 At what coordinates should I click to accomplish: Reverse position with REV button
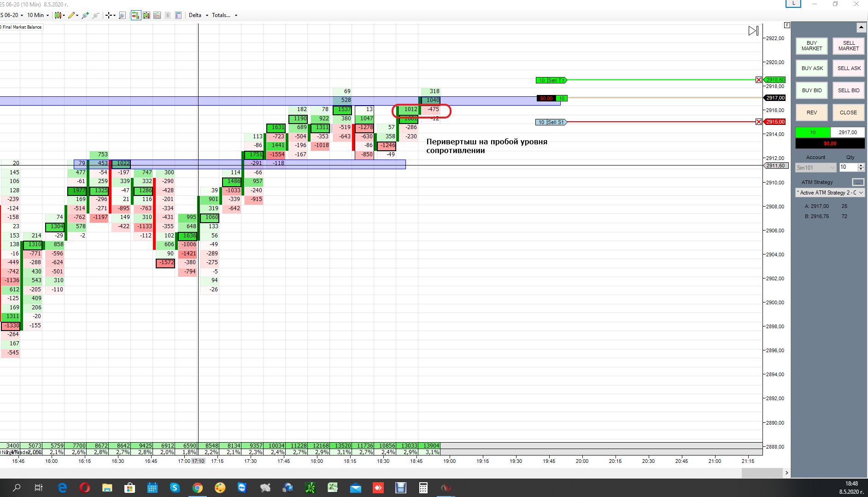coord(812,112)
